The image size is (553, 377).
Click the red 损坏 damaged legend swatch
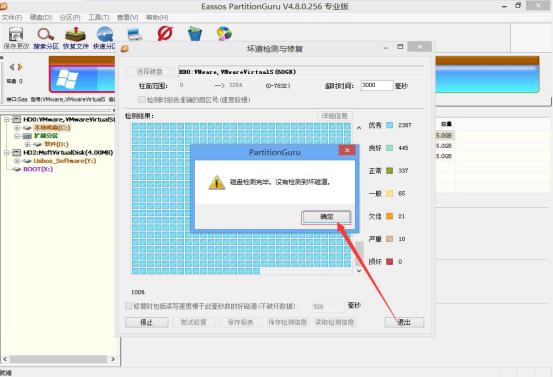(x=390, y=262)
